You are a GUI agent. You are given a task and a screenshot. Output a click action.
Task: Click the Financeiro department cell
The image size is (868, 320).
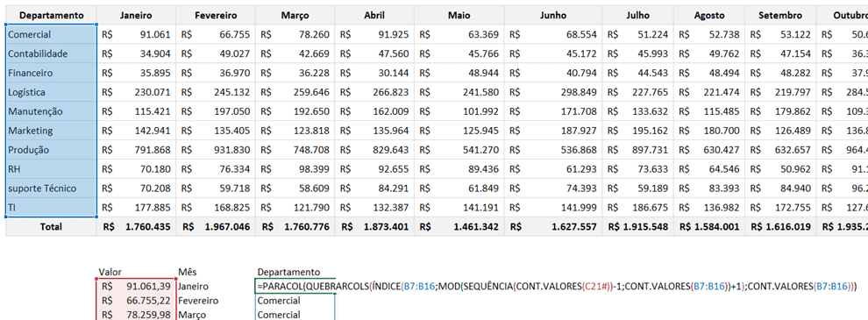pos(52,73)
